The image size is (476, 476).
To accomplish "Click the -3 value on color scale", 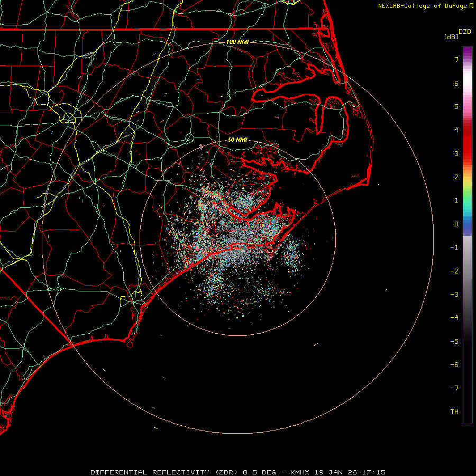I will click(454, 295).
